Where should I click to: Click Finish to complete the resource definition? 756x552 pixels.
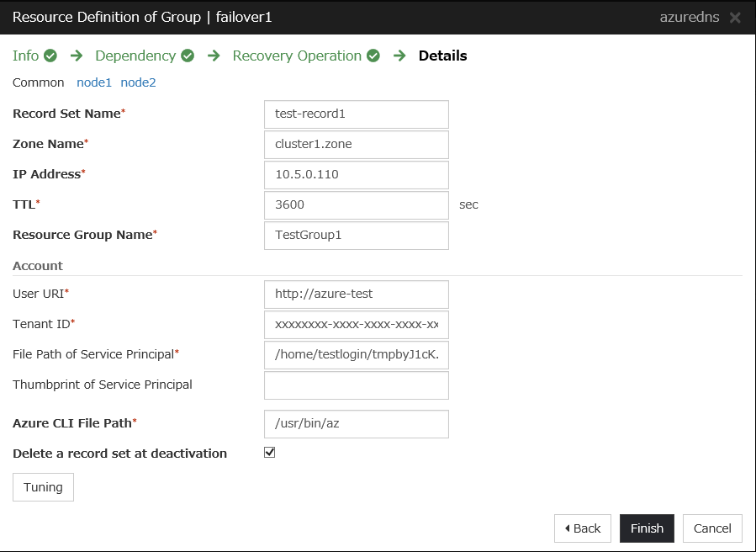coord(647,528)
